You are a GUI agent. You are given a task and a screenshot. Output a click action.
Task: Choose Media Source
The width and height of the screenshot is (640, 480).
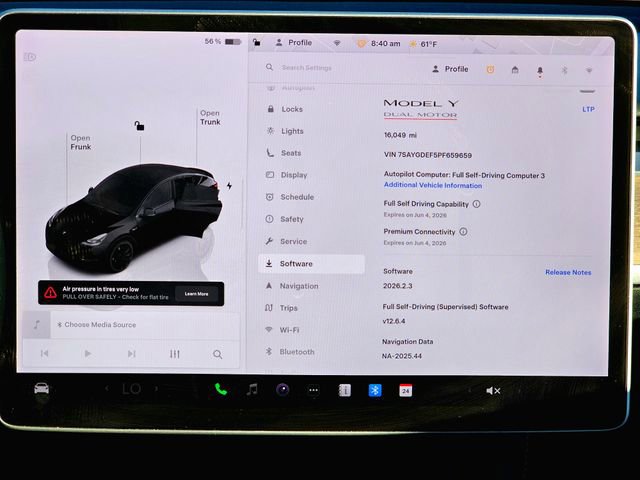click(x=97, y=325)
